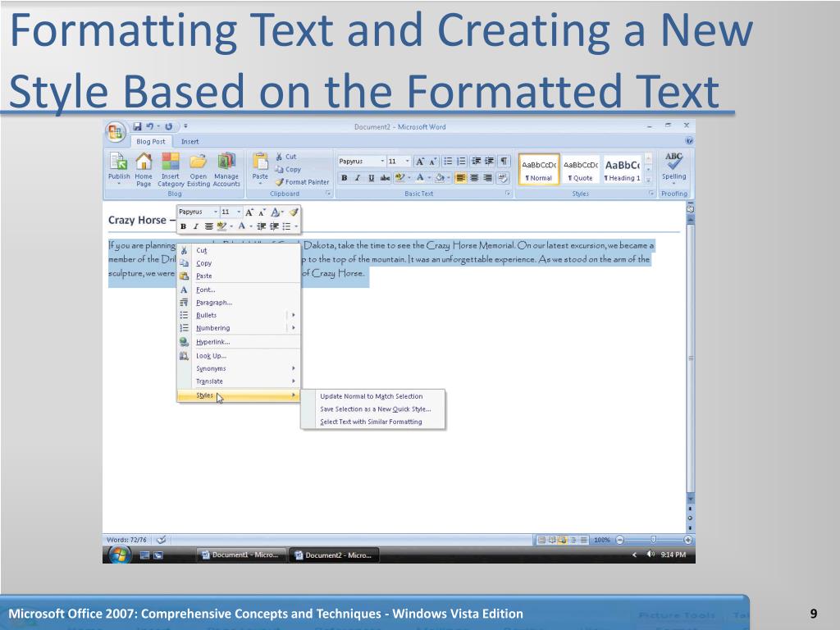The height and width of the screenshot is (630, 840).
Task: Toggle Strikethrough in the ribbon
Action: (385, 178)
